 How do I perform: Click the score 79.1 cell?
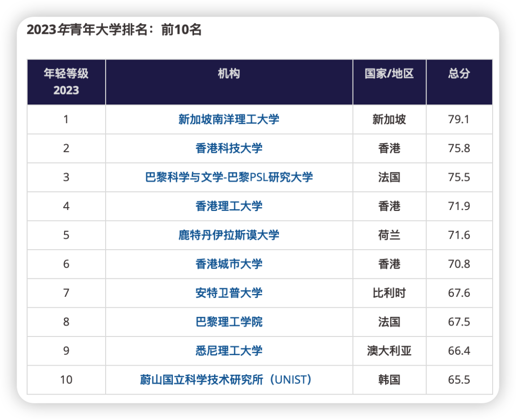pos(459,120)
